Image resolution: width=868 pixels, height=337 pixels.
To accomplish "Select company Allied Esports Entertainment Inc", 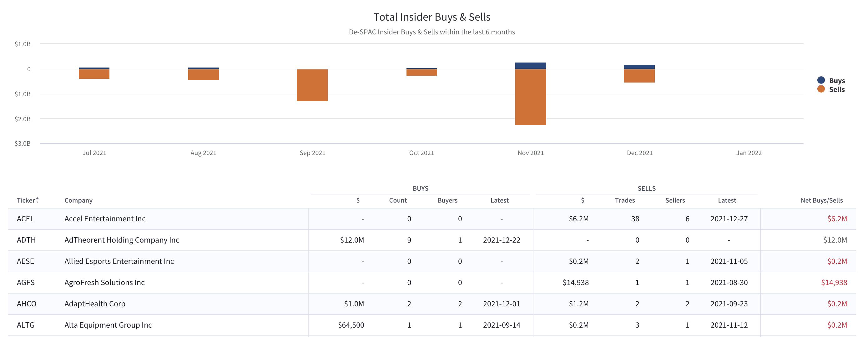I will [119, 261].
